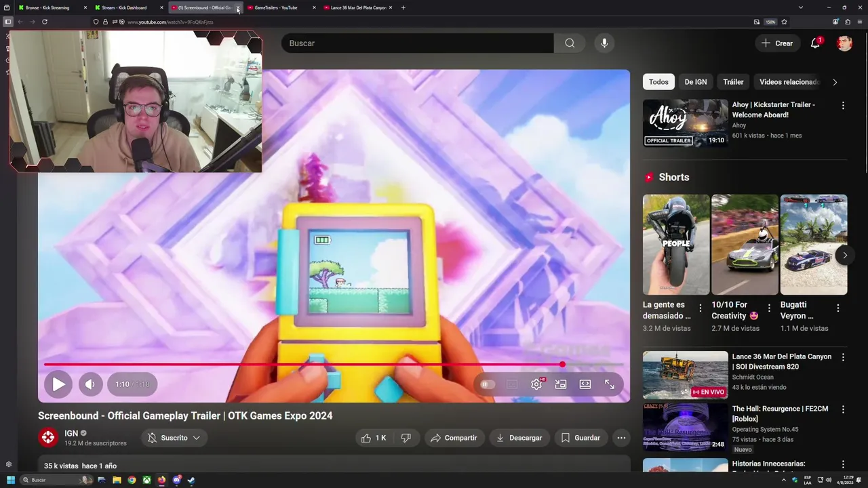The height and width of the screenshot is (488, 868).
Task: Click the Guardar save button
Action: coord(580,438)
